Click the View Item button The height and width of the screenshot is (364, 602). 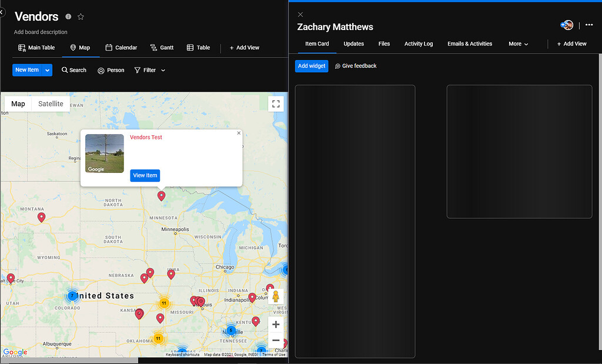pos(145,175)
